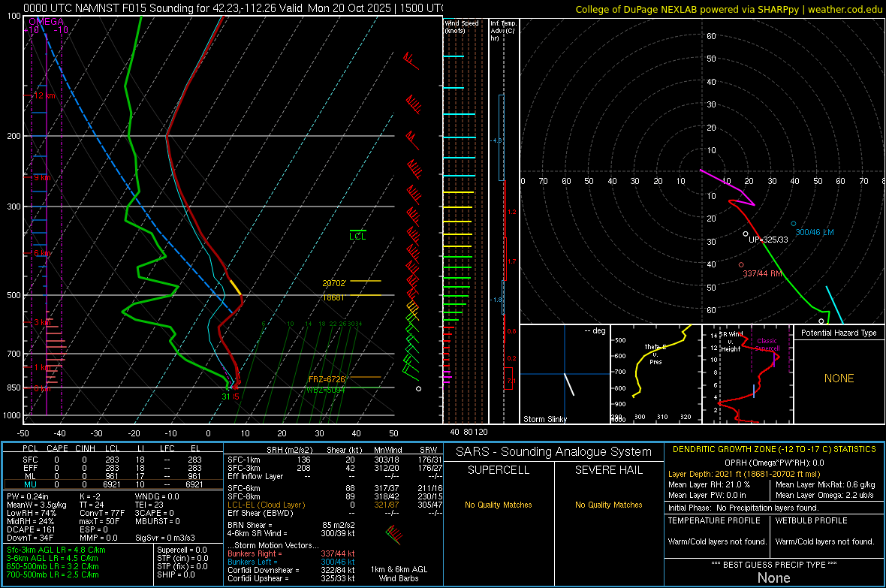Click the 1km & 6km AGL wind barbs icon

[x=394, y=535]
